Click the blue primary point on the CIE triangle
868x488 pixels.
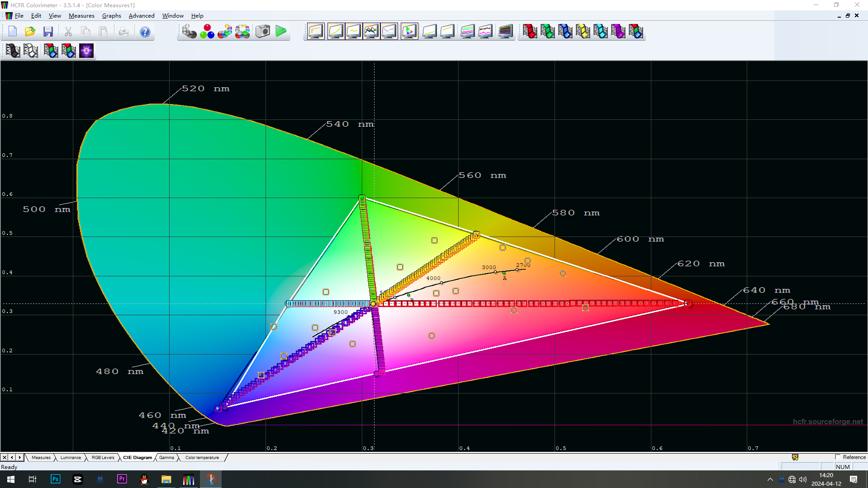point(218,408)
